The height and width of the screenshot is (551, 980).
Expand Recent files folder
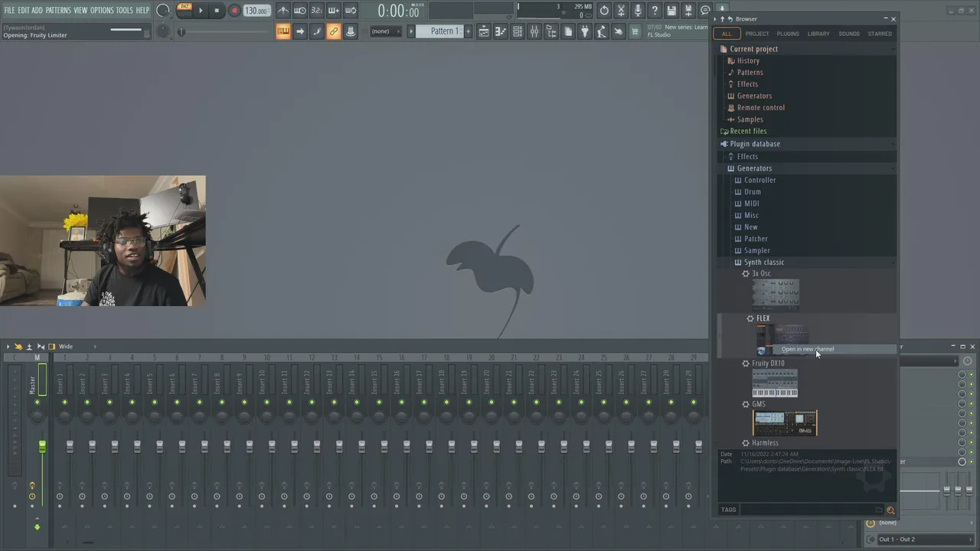(748, 131)
